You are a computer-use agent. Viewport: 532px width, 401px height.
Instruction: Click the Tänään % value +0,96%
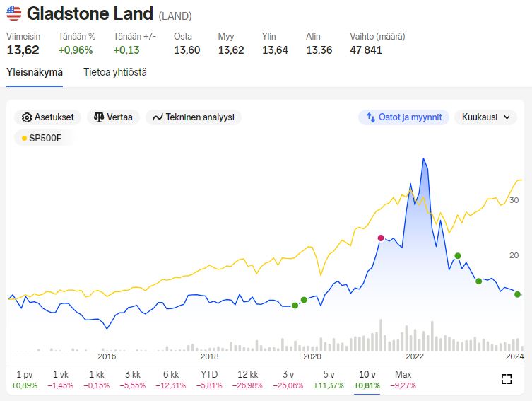coord(76,50)
